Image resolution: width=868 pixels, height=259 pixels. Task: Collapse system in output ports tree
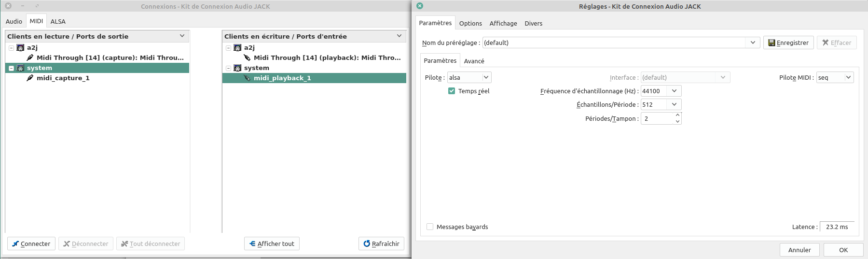click(x=11, y=68)
